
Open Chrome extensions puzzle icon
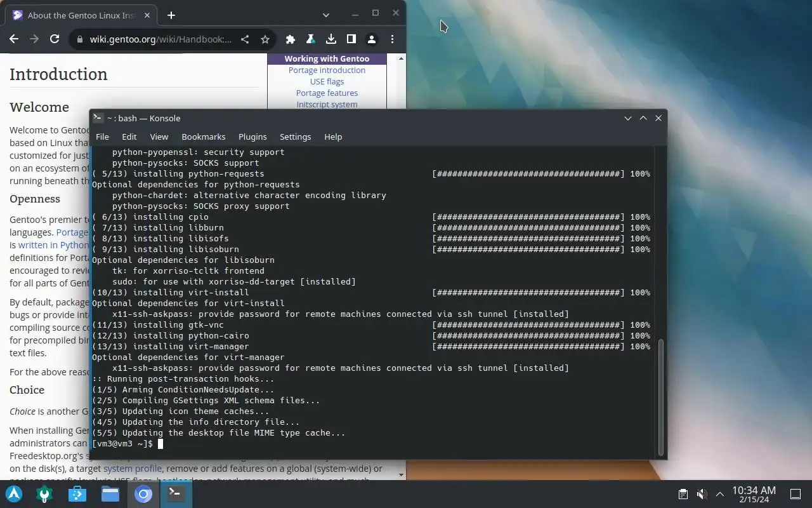[x=291, y=39]
